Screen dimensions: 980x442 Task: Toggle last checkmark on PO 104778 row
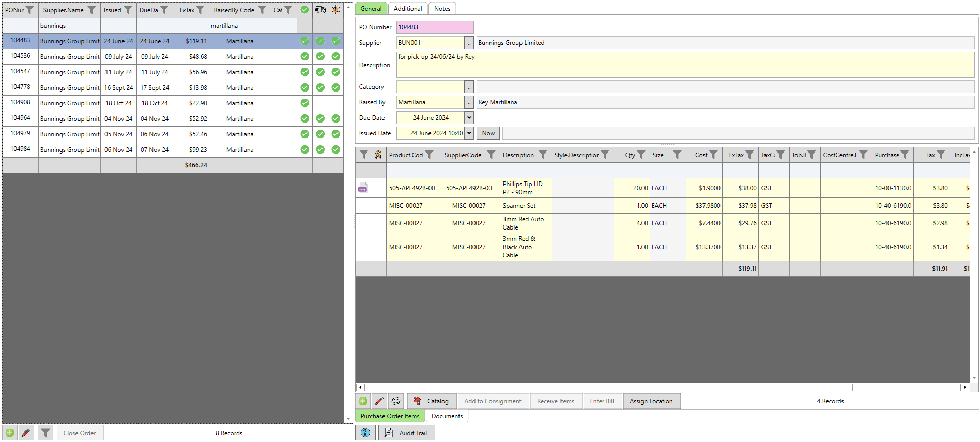click(336, 87)
